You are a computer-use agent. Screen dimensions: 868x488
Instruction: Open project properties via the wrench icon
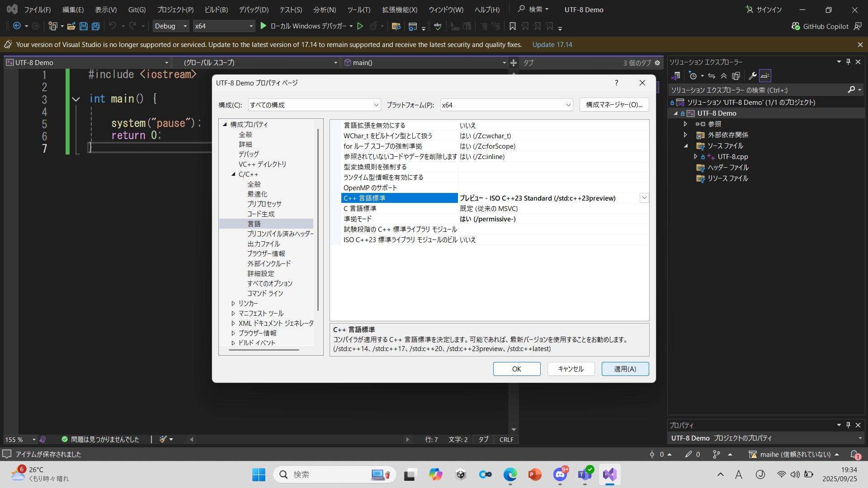coord(752,75)
